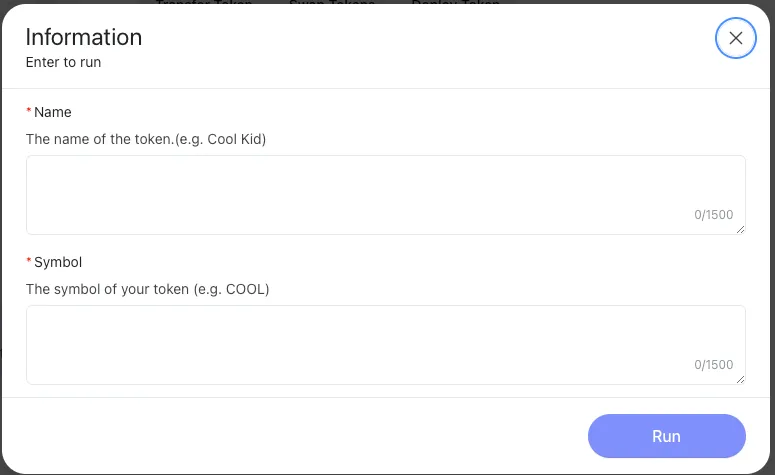The width and height of the screenshot is (775, 475).
Task: Switch to the Swap Tokens tab behind dialog
Action: pos(332,3)
